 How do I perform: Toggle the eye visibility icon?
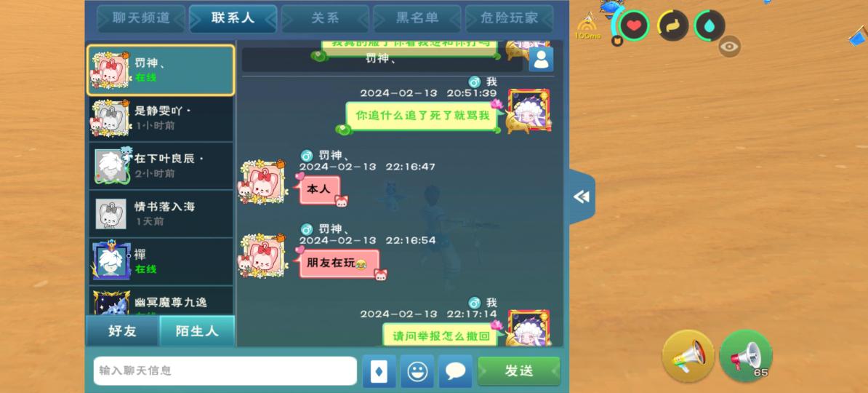[x=730, y=47]
